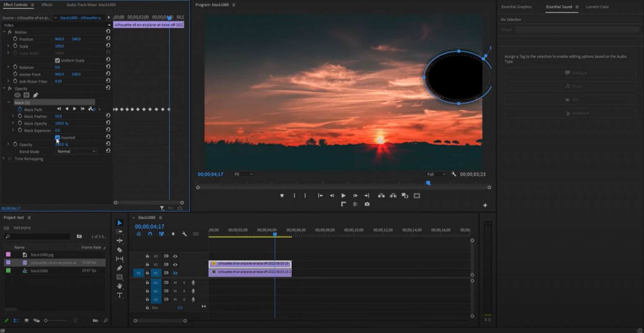The height and width of the screenshot is (333, 644).
Task: Create an ellipse mask under Opacity
Action: pos(17,95)
